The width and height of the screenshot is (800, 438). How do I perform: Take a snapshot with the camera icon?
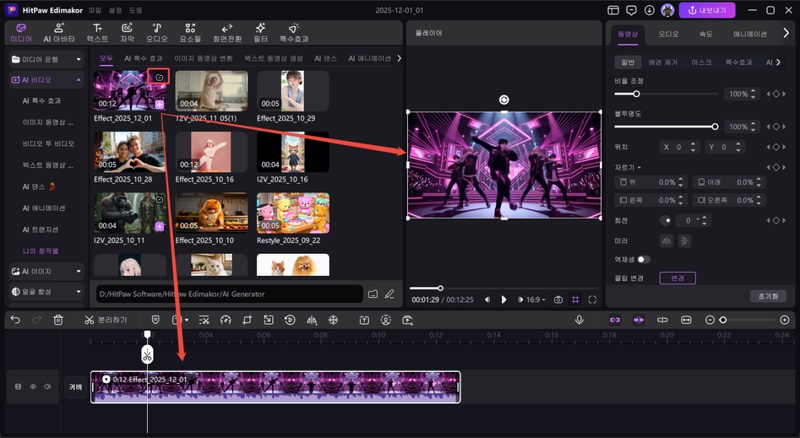[558, 299]
